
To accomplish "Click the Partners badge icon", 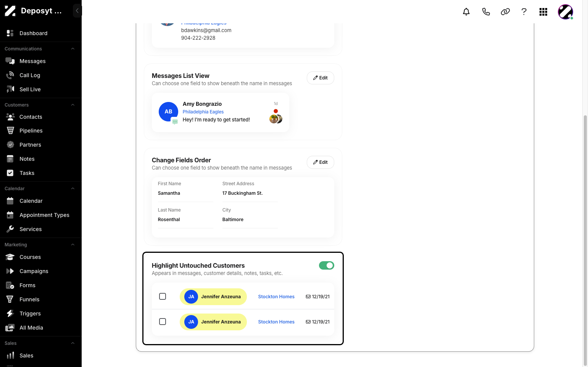I will pyautogui.click(x=10, y=145).
